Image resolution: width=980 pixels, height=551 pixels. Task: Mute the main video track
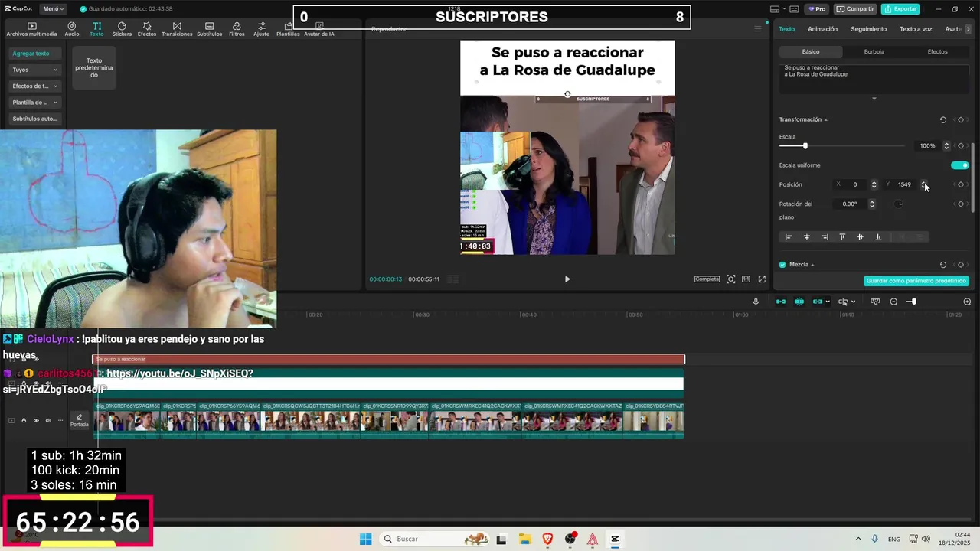48,420
